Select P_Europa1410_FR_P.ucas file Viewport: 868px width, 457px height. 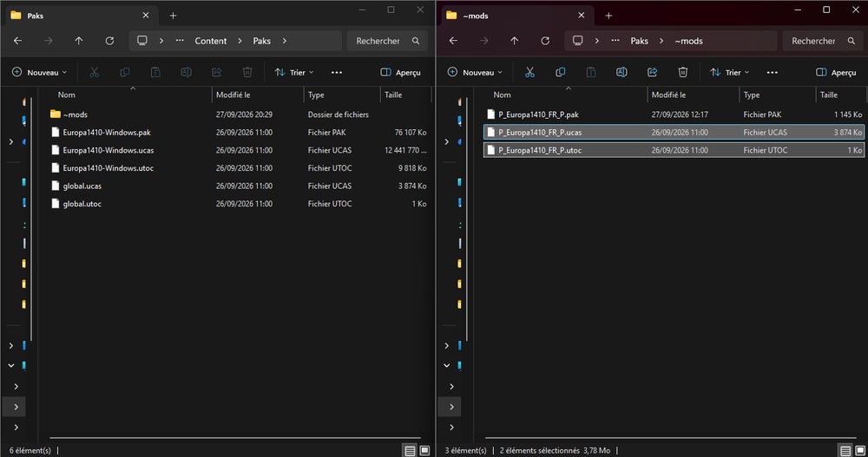tap(674, 132)
